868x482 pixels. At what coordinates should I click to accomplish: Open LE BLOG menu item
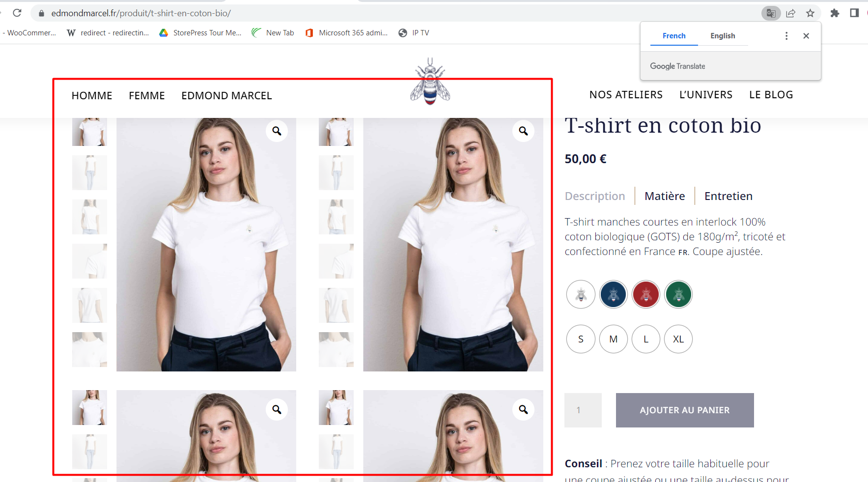771,95
